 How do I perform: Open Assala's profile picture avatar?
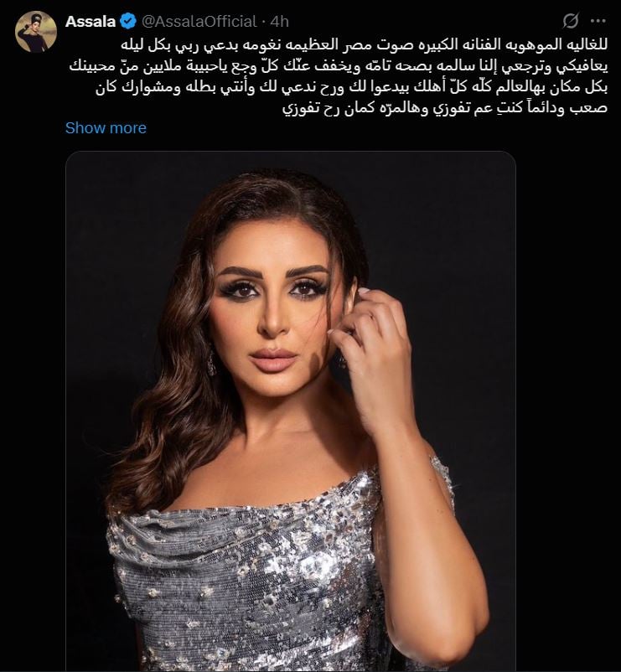[x=36, y=32]
